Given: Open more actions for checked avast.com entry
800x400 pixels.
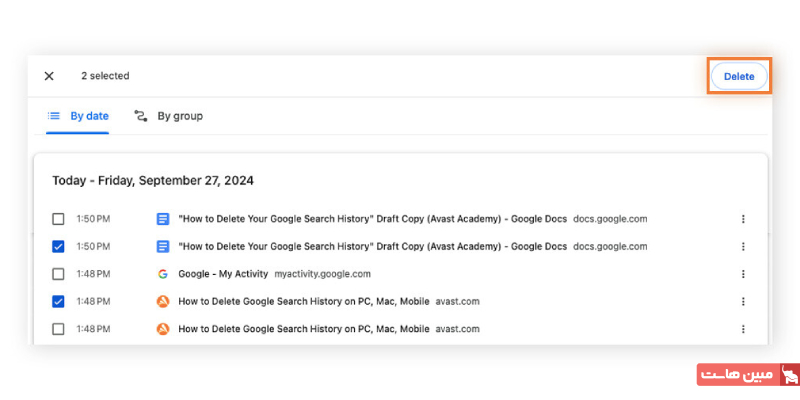Looking at the screenshot, I should 743,301.
